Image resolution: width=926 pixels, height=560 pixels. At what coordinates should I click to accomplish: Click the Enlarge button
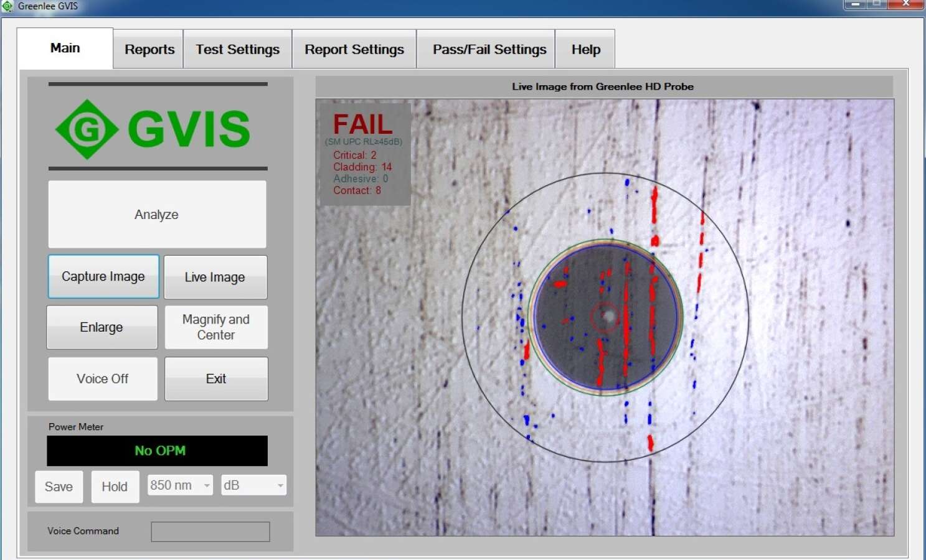click(x=102, y=327)
